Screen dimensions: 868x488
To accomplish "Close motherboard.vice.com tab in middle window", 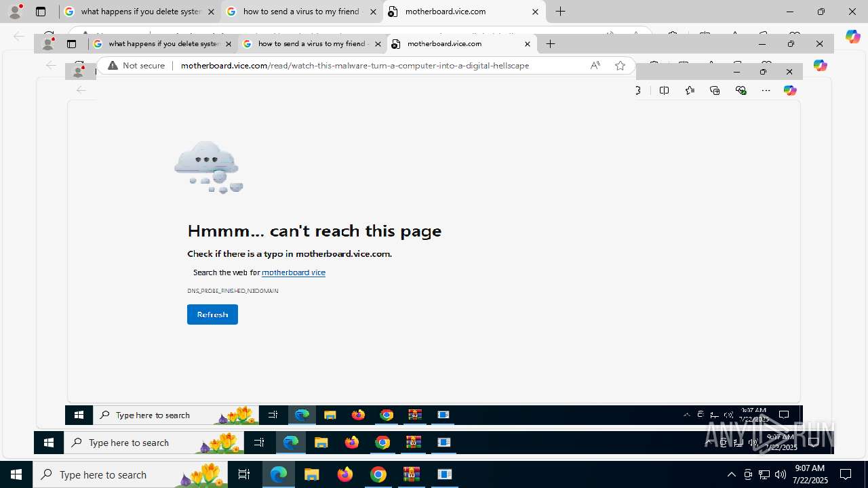I will [x=528, y=43].
